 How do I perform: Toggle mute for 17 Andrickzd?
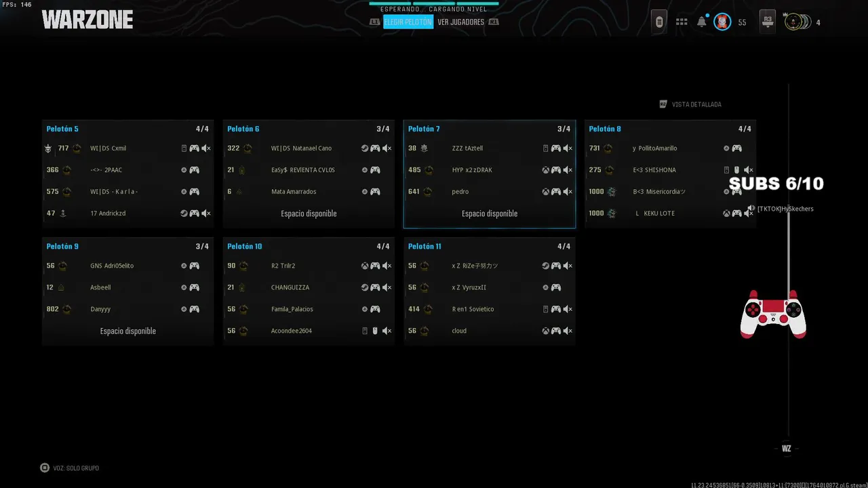point(206,213)
